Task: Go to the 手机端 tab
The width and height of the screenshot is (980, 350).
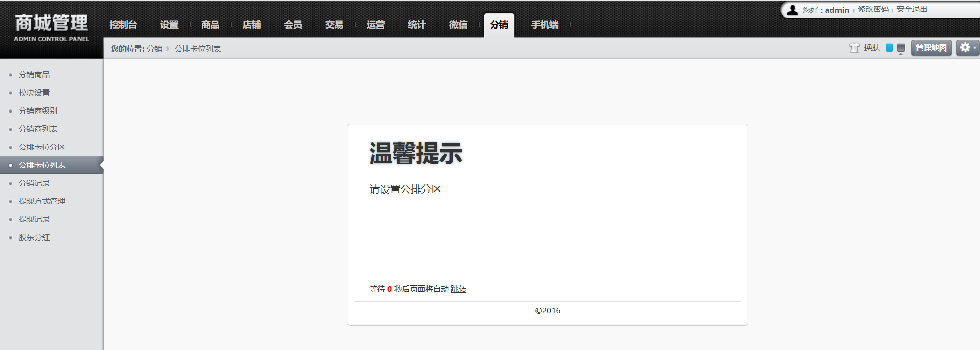Action: pos(545,25)
